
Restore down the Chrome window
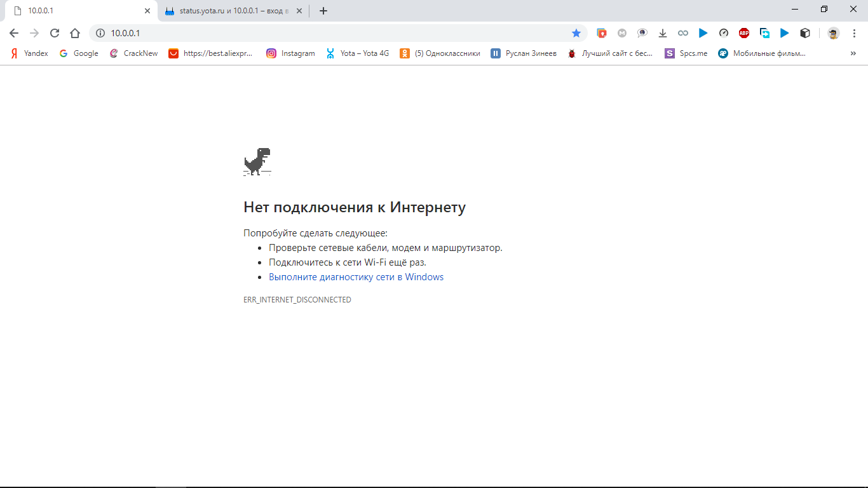pyautogui.click(x=824, y=9)
